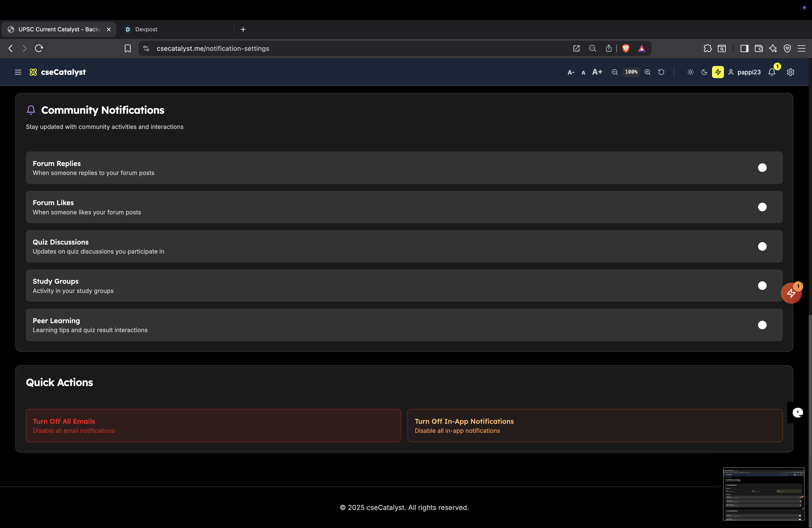Screen dimensions: 812x528
Task: Decrease font size with A- button
Action: pos(571,72)
